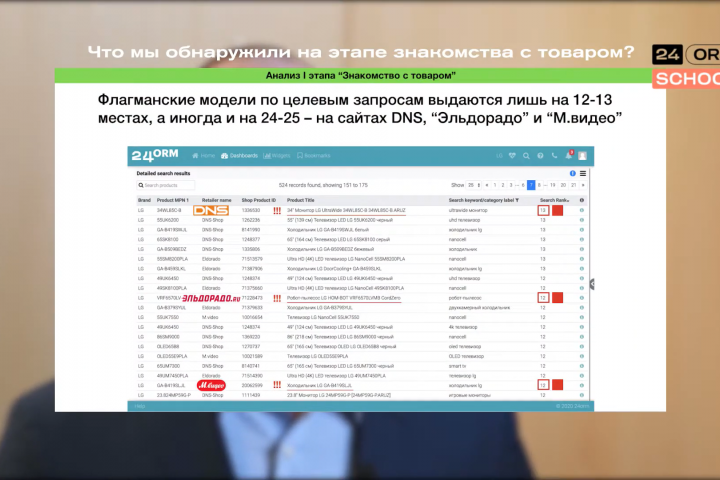Open the Show 25 rows-per-page dropdown

pos(473,185)
